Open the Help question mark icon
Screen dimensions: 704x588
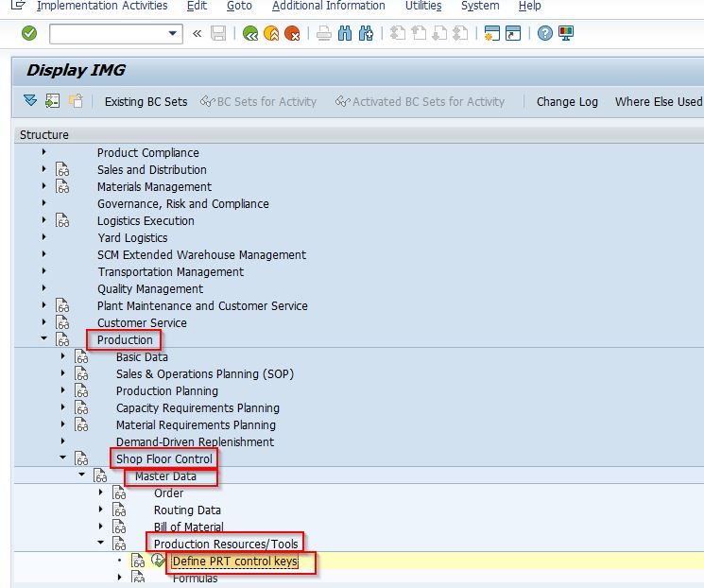544,33
